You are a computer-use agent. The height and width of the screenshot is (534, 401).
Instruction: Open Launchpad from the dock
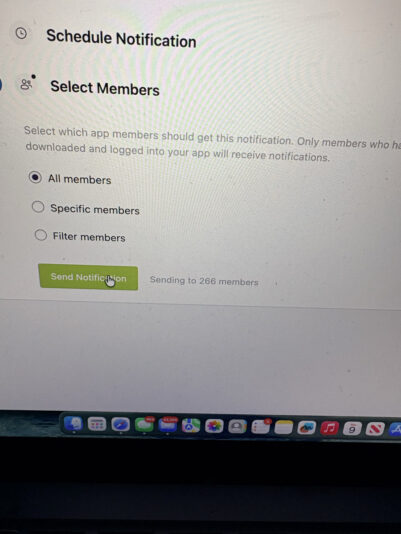pyautogui.click(x=97, y=424)
